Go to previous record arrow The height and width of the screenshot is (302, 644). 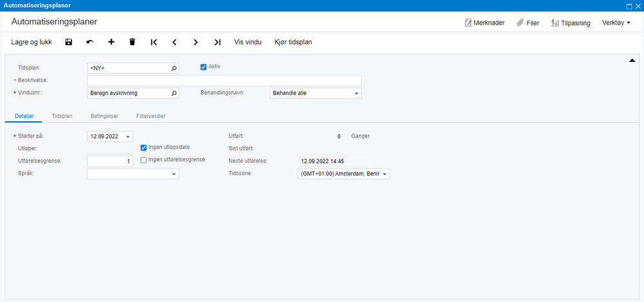coord(174,42)
